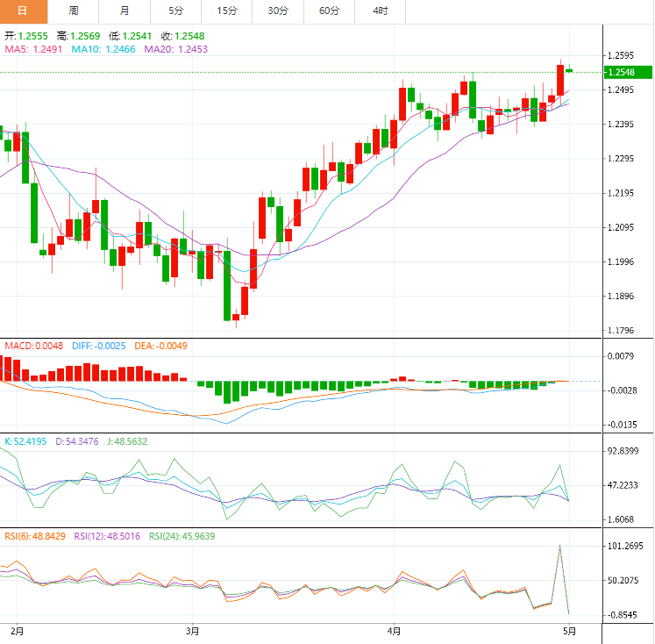655x644 pixels.
Task: Open the 5分 timeframe tab
Action: pyautogui.click(x=176, y=11)
